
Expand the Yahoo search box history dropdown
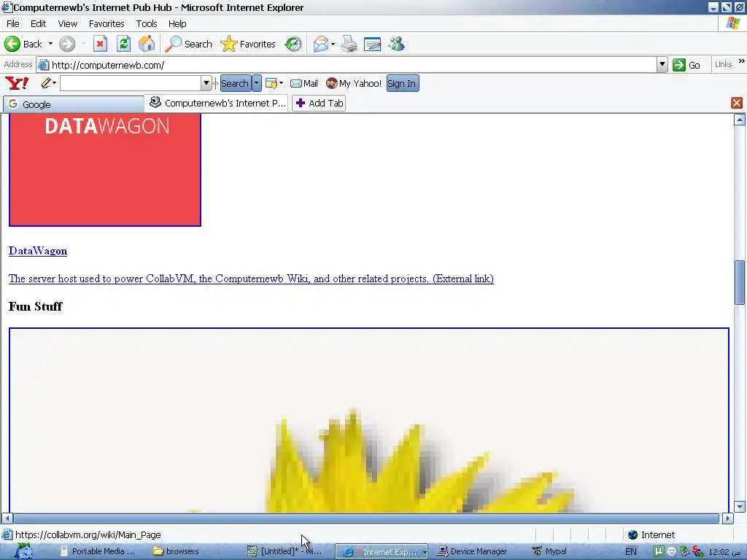[x=206, y=83]
